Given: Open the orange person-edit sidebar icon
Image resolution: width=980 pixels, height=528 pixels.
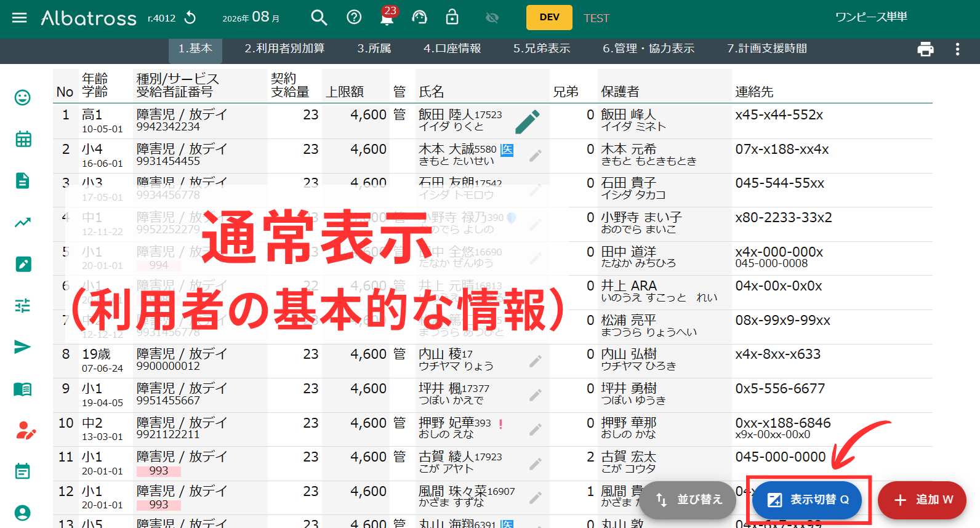Looking at the screenshot, I should click(x=25, y=430).
